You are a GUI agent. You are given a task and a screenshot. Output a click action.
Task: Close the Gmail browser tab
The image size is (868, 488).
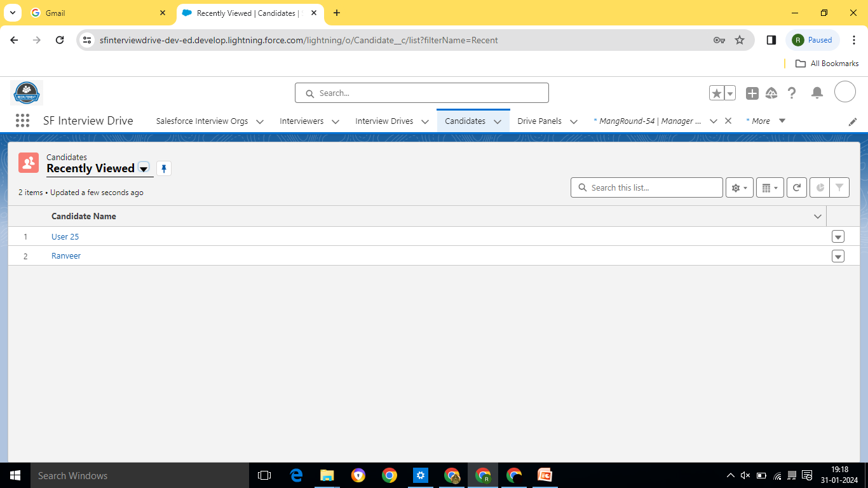pos(162,13)
